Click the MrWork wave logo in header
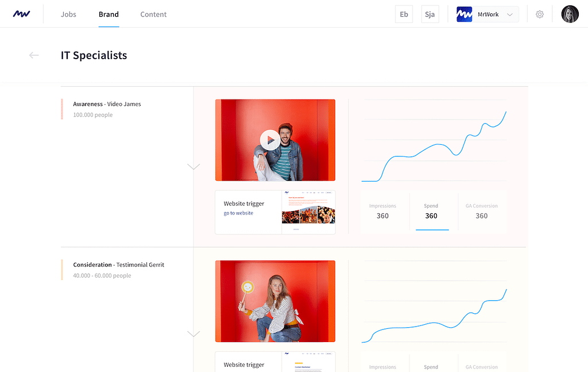This screenshot has width=588, height=372. tap(22, 14)
